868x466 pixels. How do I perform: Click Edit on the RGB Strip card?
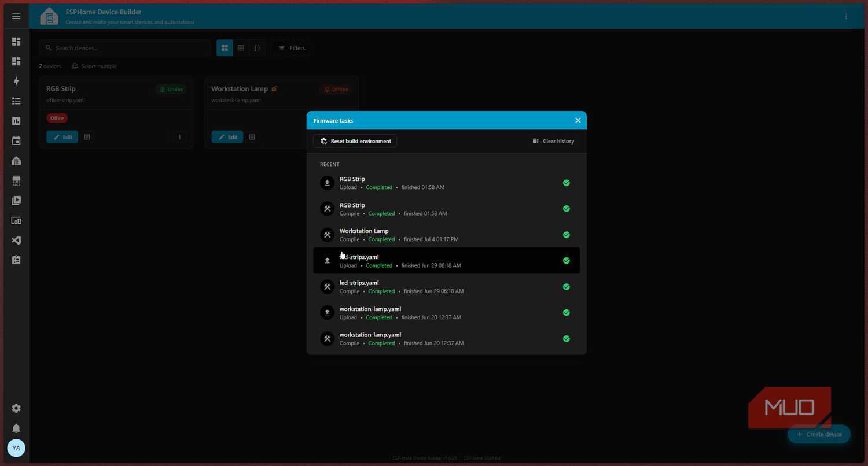[62, 137]
